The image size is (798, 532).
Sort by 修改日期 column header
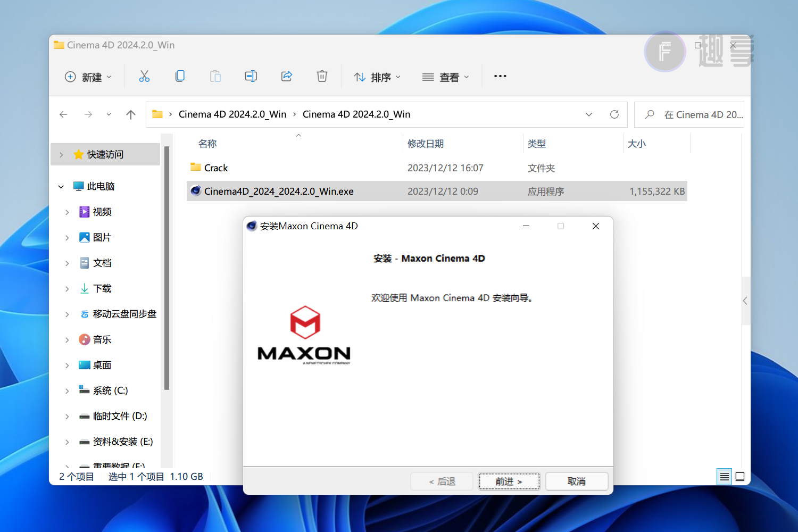point(426,144)
